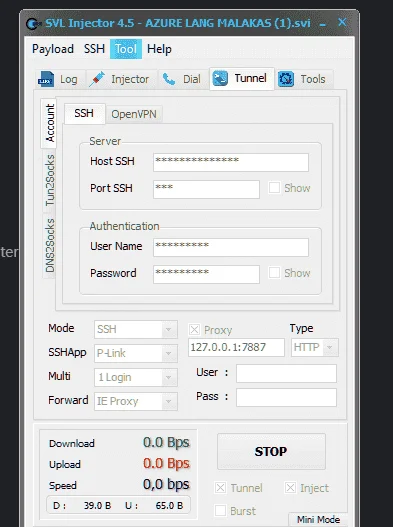393x527 pixels.
Task: Toggle the Tunnel checkbox
Action: (220, 488)
